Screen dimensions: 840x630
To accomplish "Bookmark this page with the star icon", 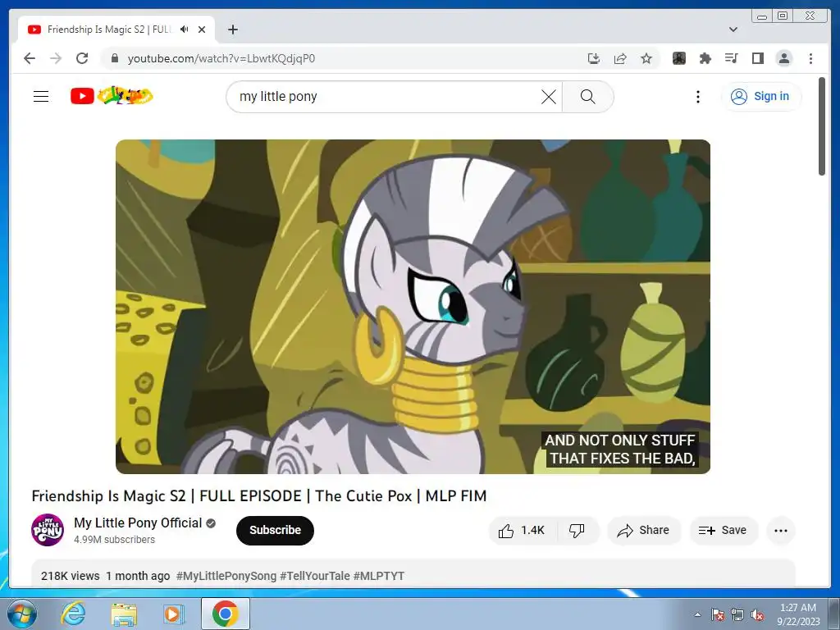I will pyautogui.click(x=646, y=58).
